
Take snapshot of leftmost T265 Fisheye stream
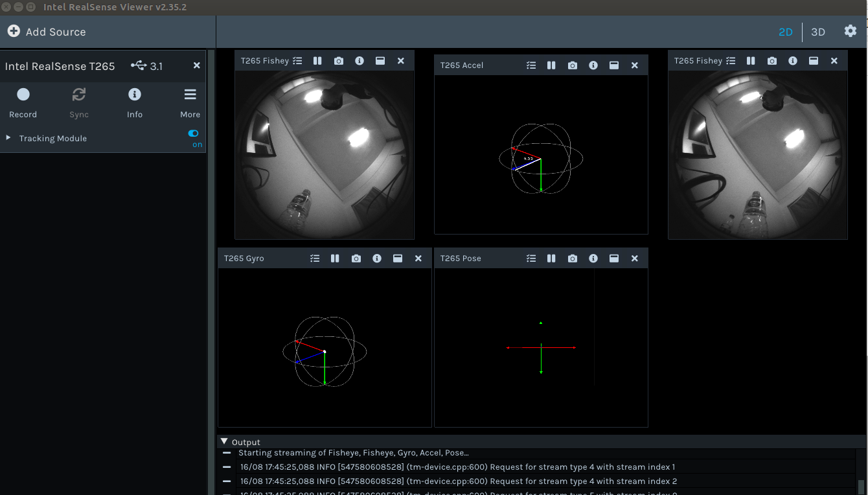(x=339, y=61)
